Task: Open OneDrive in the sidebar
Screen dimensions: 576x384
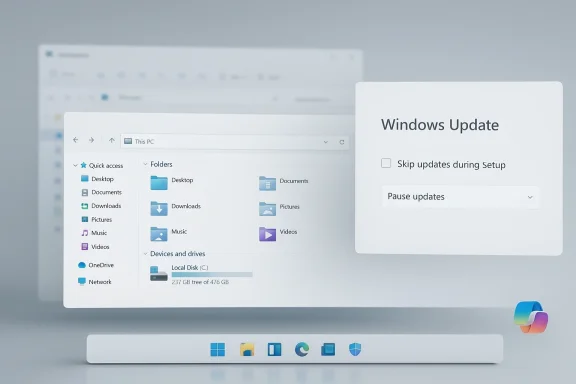Action: click(96, 265)
